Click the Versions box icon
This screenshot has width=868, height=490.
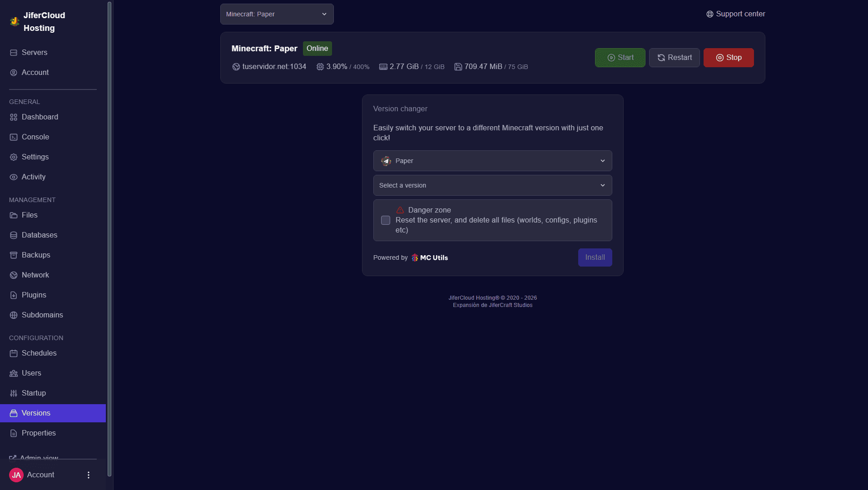point(14,413)
